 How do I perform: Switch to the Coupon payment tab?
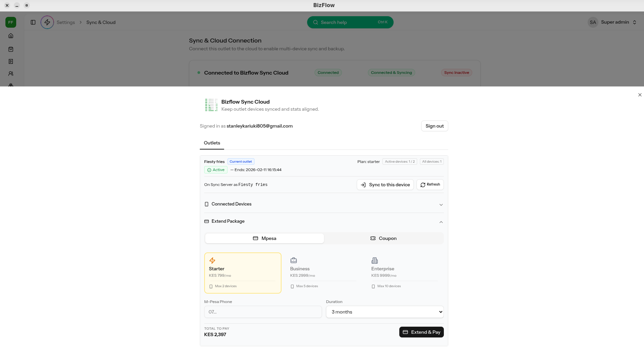click(383, 238)
